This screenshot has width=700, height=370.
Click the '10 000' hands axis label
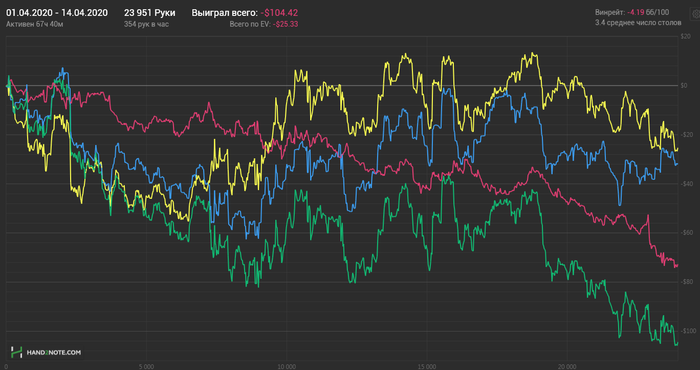pyautogui.click(x=286, y=367)
